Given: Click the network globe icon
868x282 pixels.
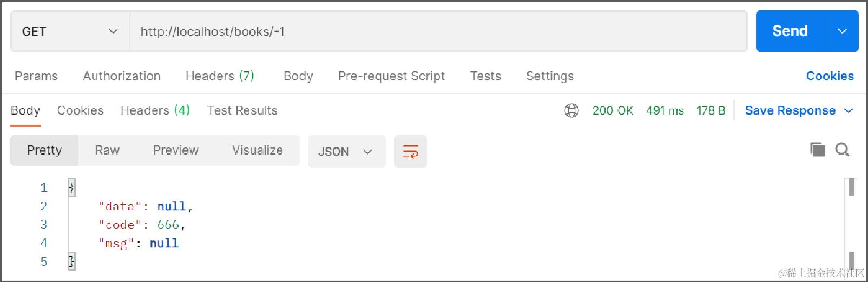Looking at the screenshot, I should coord(571,111).
